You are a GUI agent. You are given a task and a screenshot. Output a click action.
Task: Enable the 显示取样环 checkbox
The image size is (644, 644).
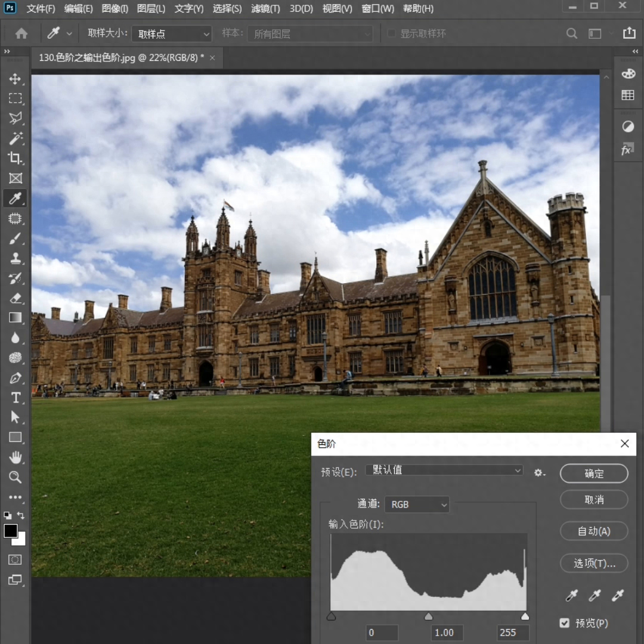tap(391, 34)
